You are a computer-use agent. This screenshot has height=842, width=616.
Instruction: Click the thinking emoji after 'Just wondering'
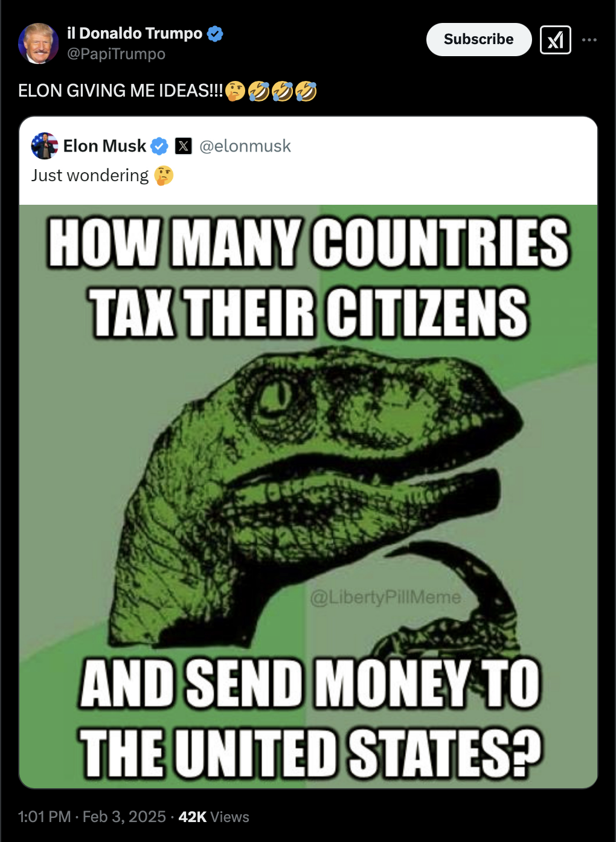tap(164, 176)
